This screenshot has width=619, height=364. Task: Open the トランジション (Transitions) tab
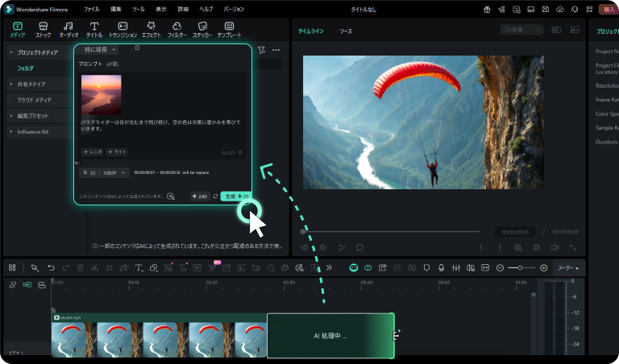coord(123,30)
